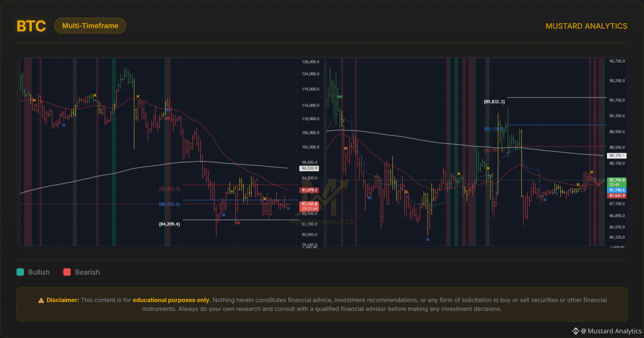
Task: Click the 88,355.1 white price tag
Action: pyautogui.click(x=617, y=156)
